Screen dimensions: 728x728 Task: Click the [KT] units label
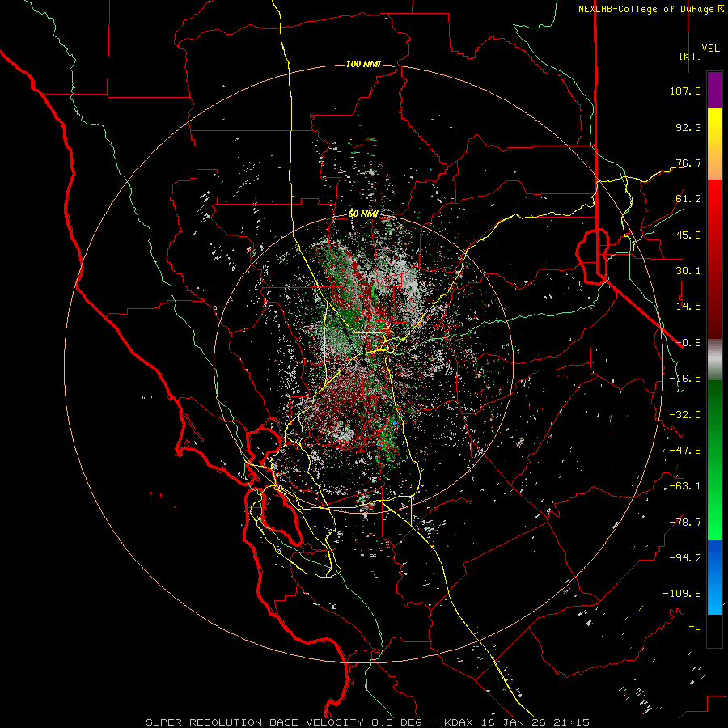[x=691, y=56]
